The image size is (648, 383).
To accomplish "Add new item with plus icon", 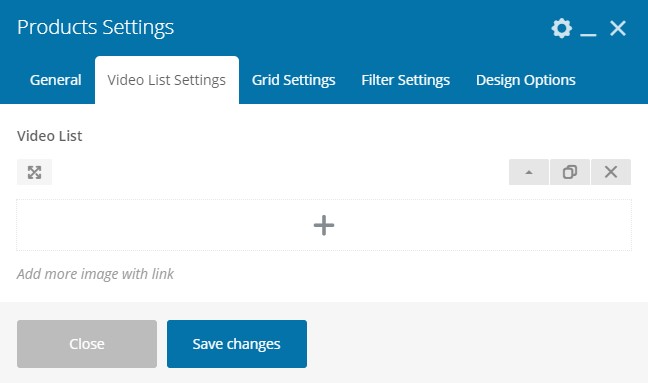I will 324,225.
